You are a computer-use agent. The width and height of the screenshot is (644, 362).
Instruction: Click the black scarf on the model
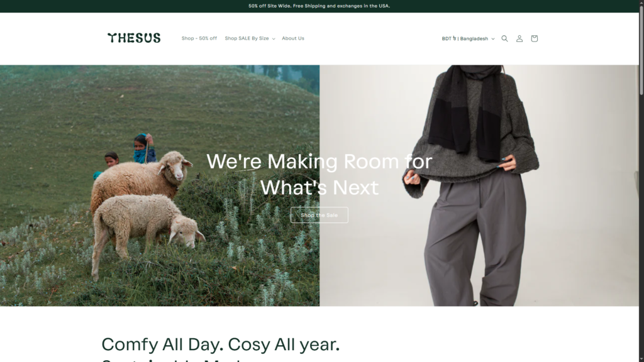click(x=465, y=111)
